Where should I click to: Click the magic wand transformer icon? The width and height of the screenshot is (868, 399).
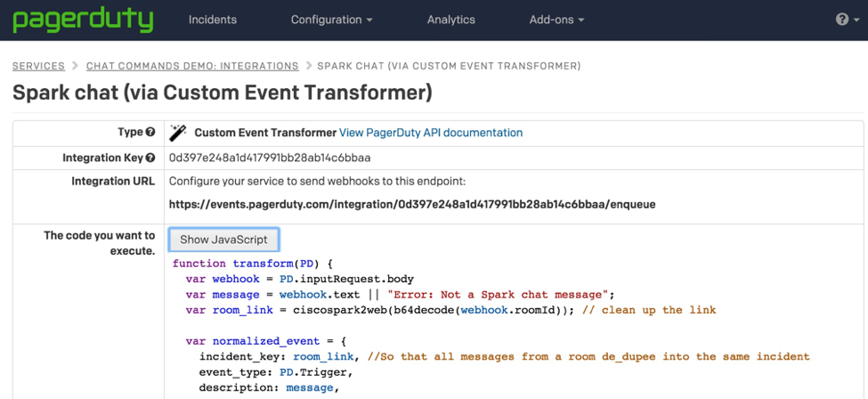click(178, 133)
